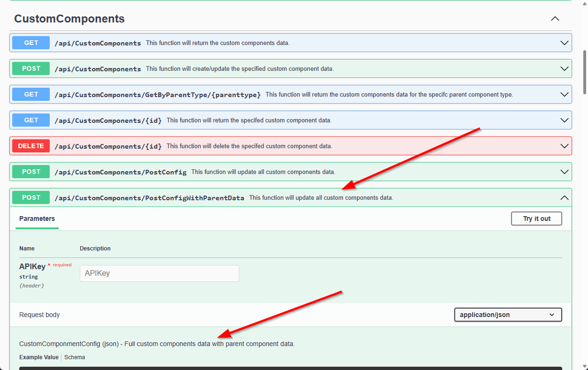588x370 pixels.
Task: Click the 'Request body' label
Action: pyautogui.click(x=39, y=315)
